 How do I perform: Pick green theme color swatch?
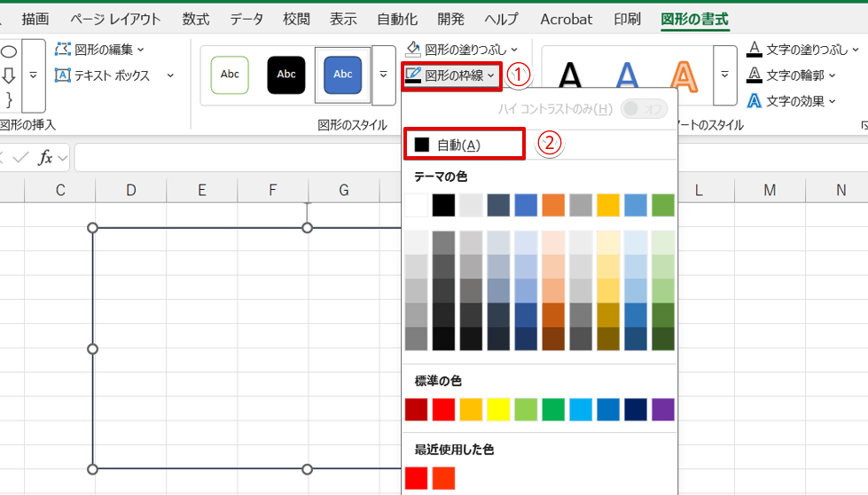(x=663, y=206)
